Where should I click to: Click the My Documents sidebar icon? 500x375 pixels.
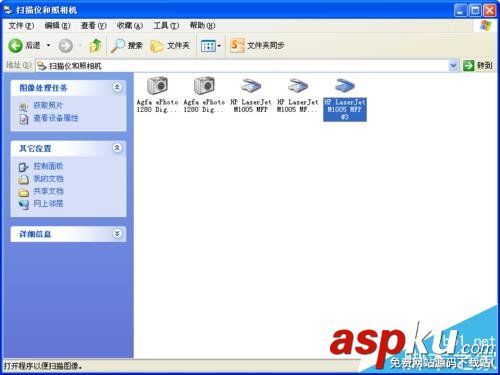(x=23, y=180)
